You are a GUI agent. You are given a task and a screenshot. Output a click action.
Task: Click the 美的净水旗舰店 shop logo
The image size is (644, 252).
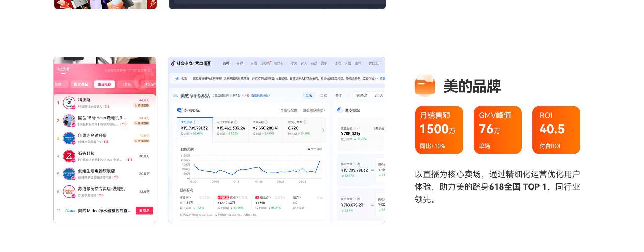tap(176, 95)
